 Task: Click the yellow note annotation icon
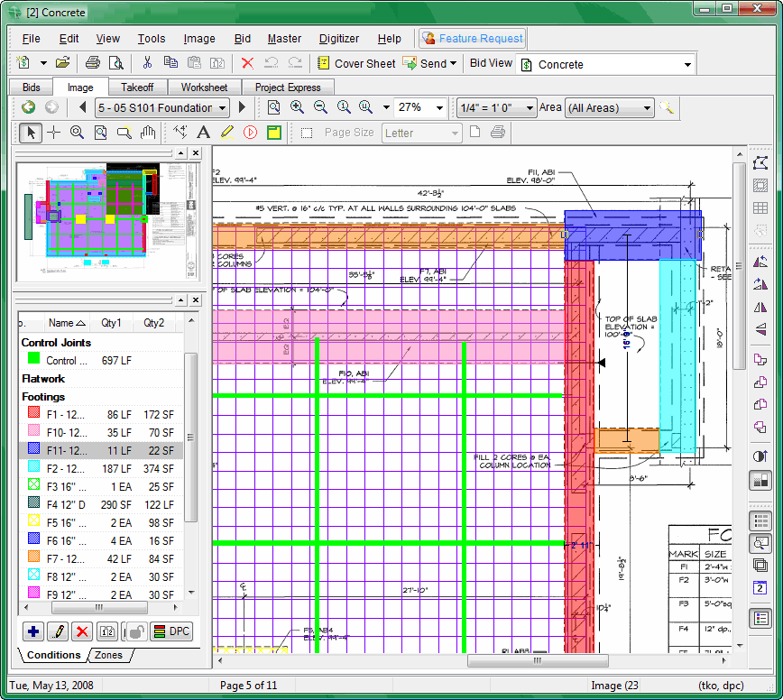(273, 133)
